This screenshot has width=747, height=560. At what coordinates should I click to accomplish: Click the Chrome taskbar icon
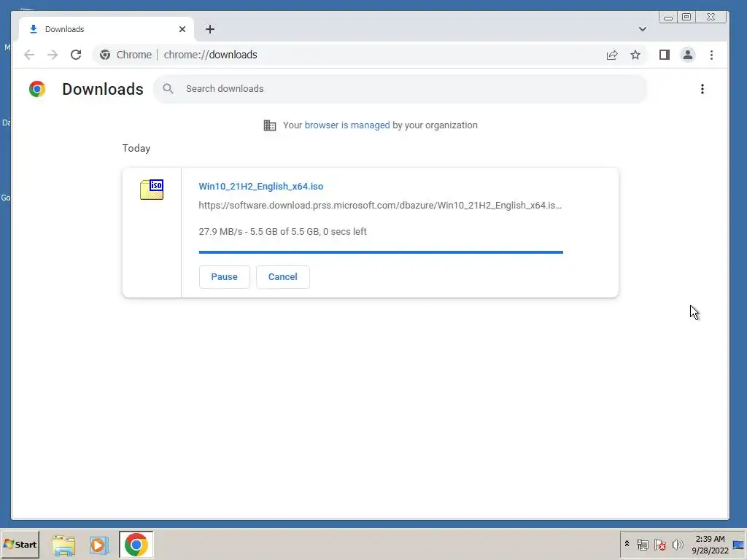[x=136, y=545]
